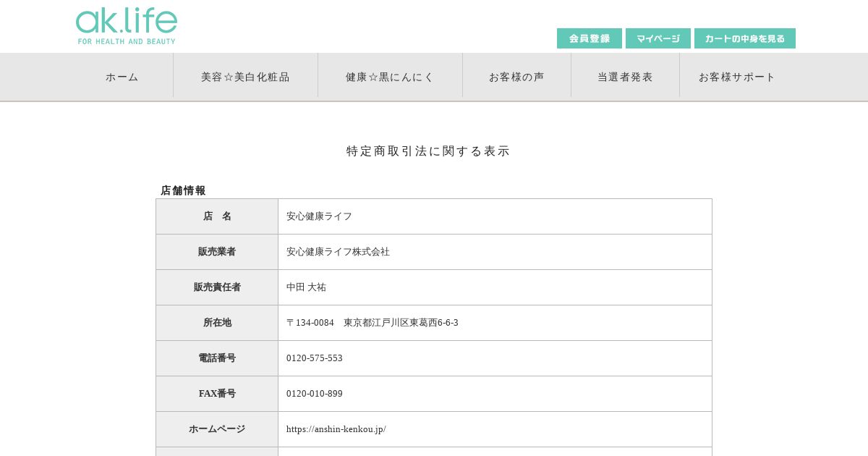Click the 店舗情報 section title
The image size is (868, 456).
[x=183, y=190]
